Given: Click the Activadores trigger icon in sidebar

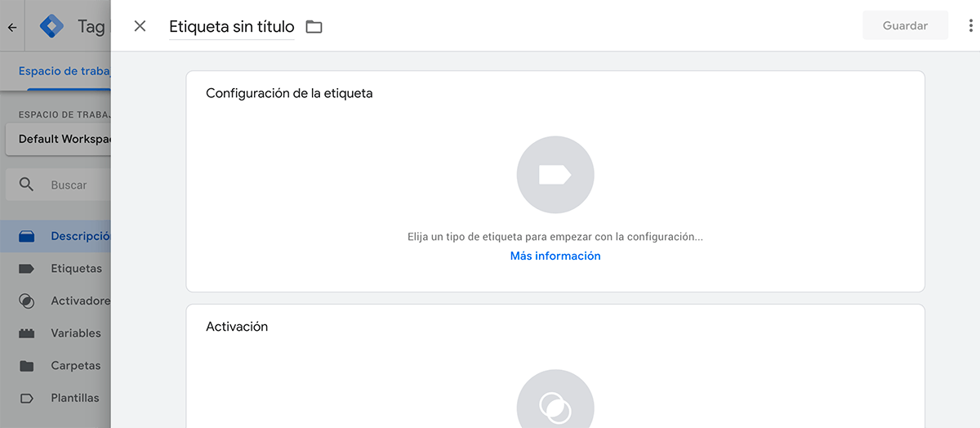Looking at the screenshot, I should click(x=27, y=301).
